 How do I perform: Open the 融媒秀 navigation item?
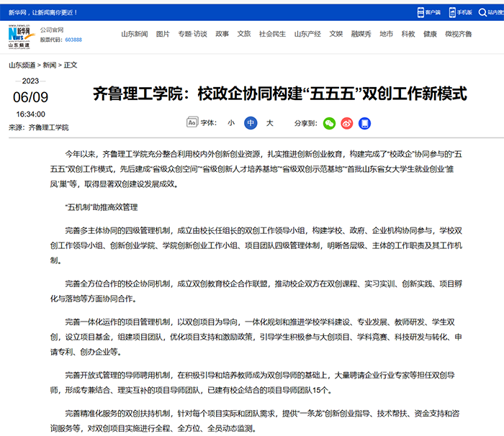pos(361,34)
